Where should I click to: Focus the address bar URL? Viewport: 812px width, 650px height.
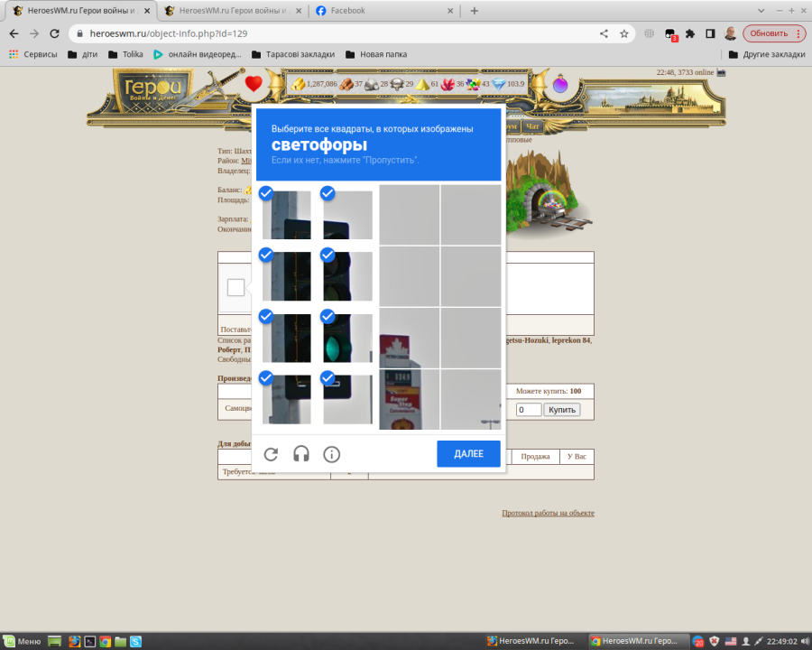[169, 33]
